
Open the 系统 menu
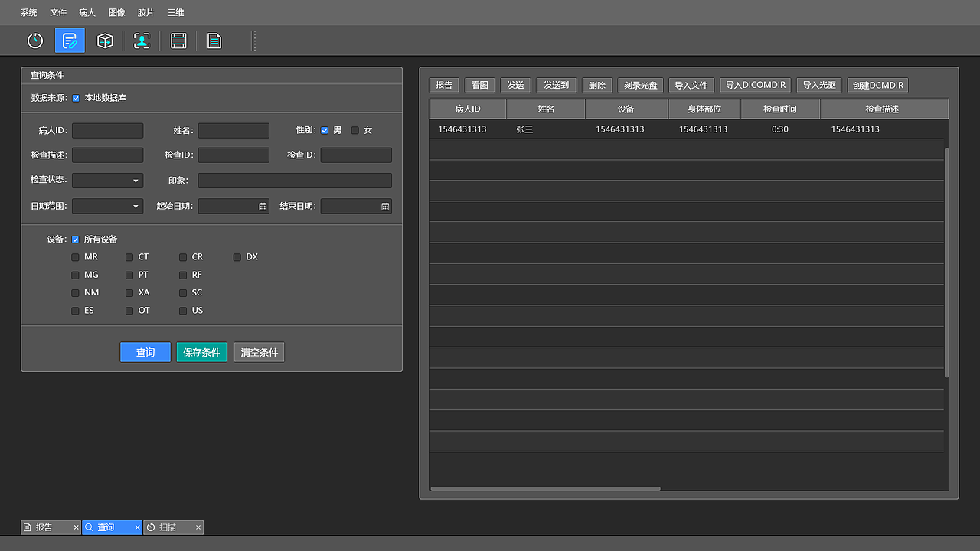[28, 12]
